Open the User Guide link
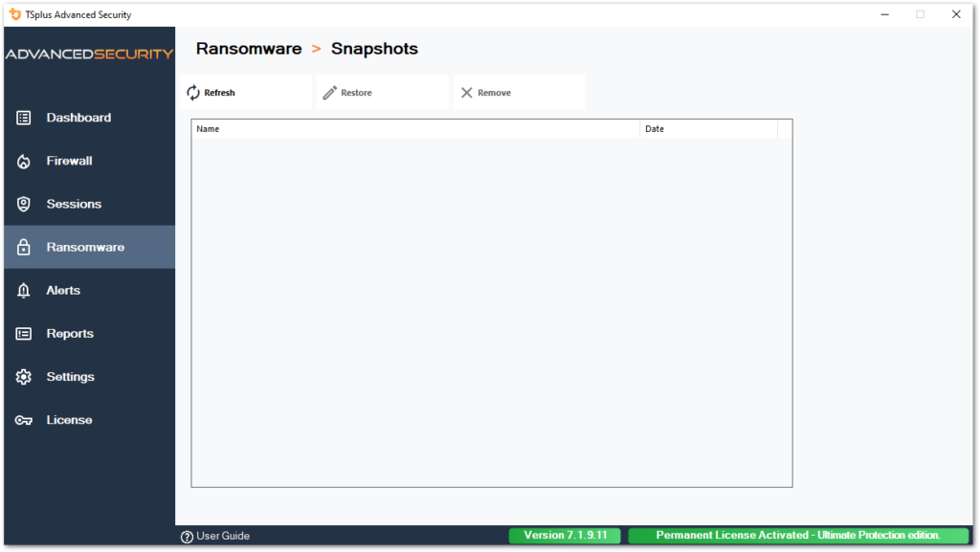 221,536
